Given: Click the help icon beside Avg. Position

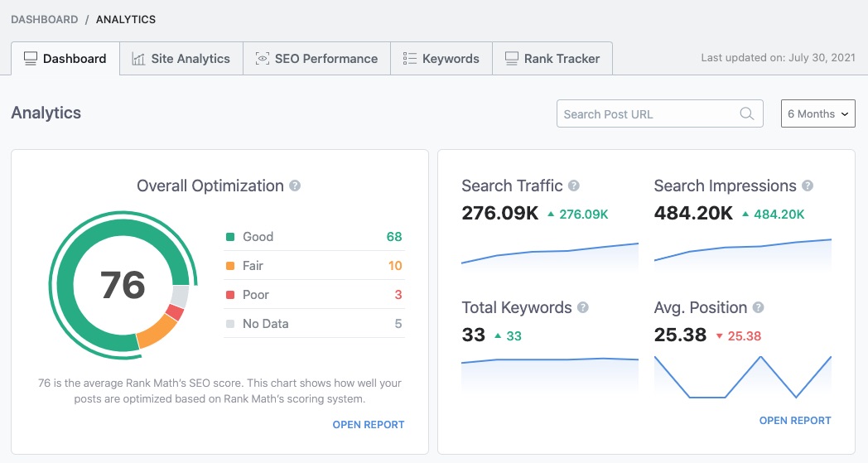Looking at the screenshot, I should [x=758, y=308].
